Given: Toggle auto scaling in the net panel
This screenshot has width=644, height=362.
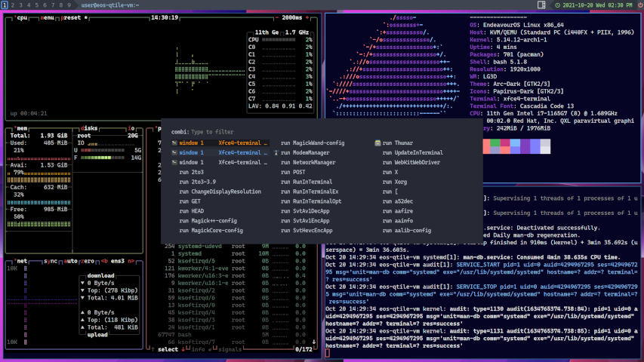Looking at the screenshot, I should pos(69,261).
